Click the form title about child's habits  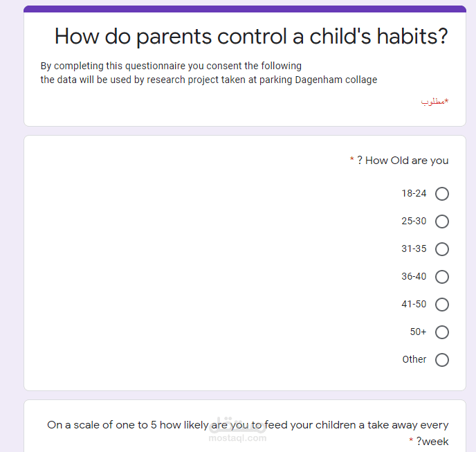pos(251,37)
